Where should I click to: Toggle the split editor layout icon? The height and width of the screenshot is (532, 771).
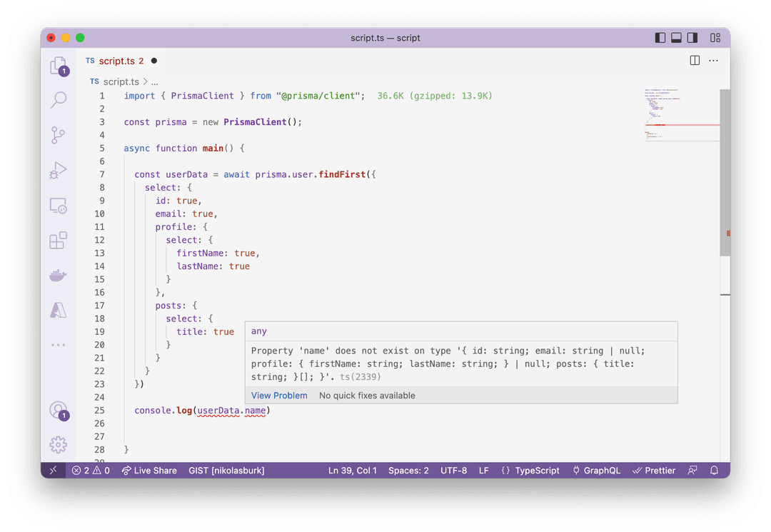(x=693, y=61)
